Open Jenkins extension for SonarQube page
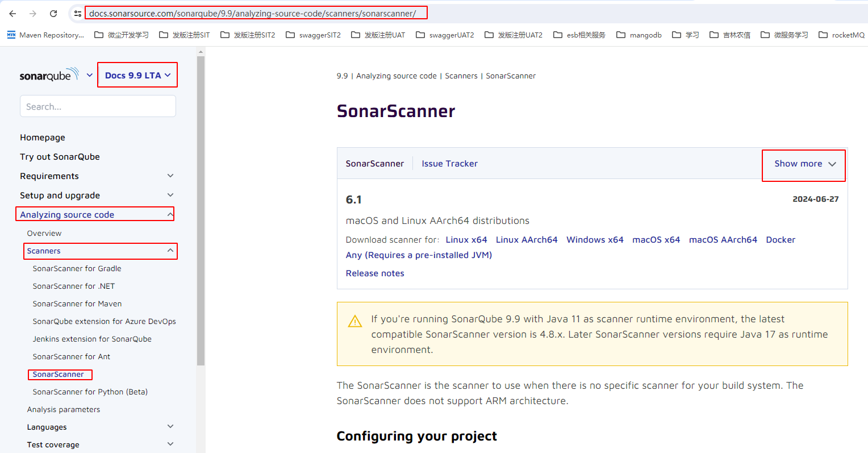This screenshot has width=868, height=453. point(92,339)
